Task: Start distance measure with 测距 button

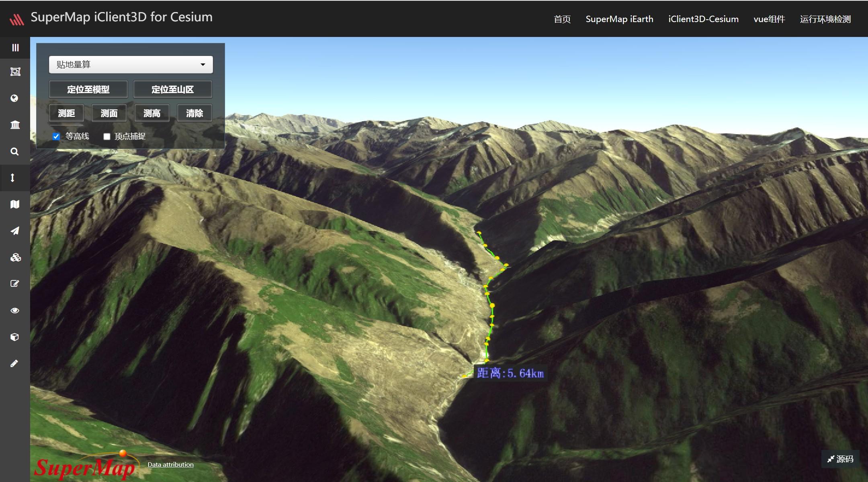Action: click(x=66, y=113)
